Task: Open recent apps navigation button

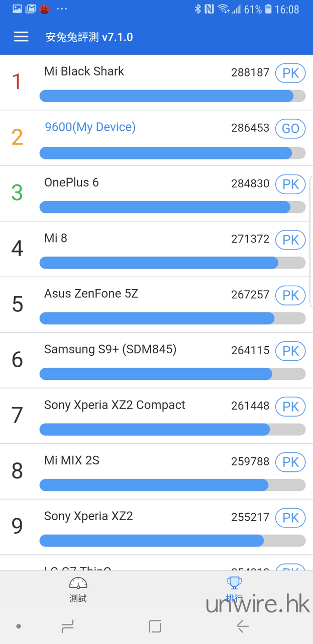Action: point(67,626)
